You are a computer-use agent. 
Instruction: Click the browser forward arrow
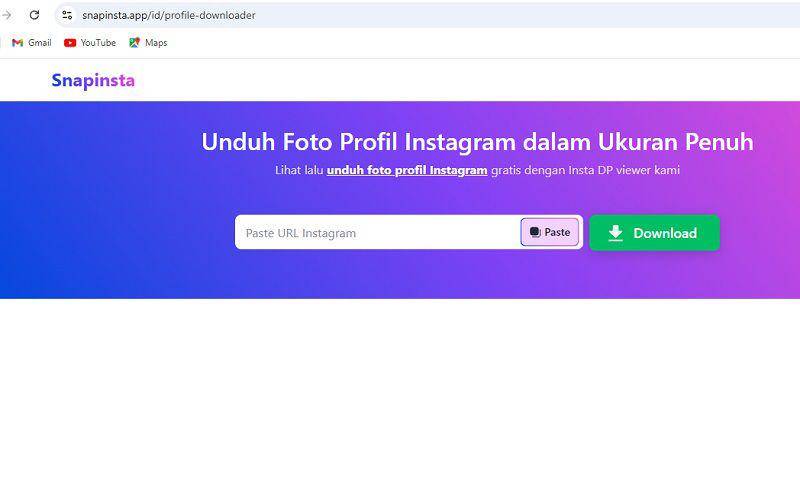click(x=7, y=15)
